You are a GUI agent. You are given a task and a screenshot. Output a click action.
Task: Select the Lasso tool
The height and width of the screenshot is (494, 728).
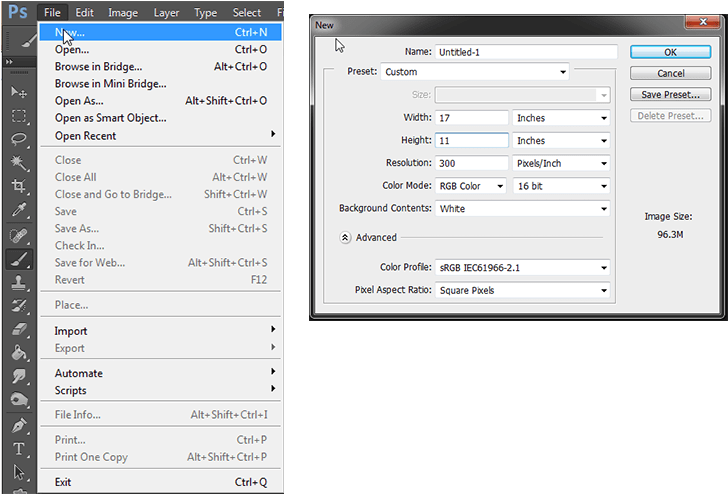pos(19,139)
